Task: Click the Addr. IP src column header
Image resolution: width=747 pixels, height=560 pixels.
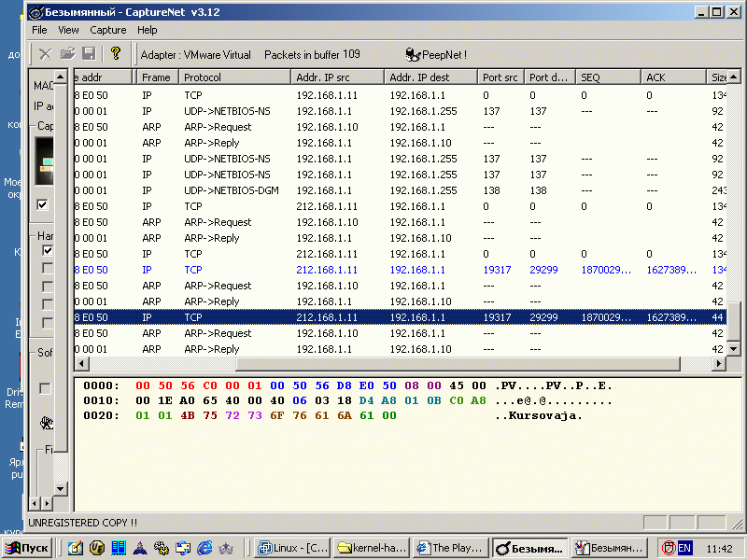Action: (x=336, y=77)
